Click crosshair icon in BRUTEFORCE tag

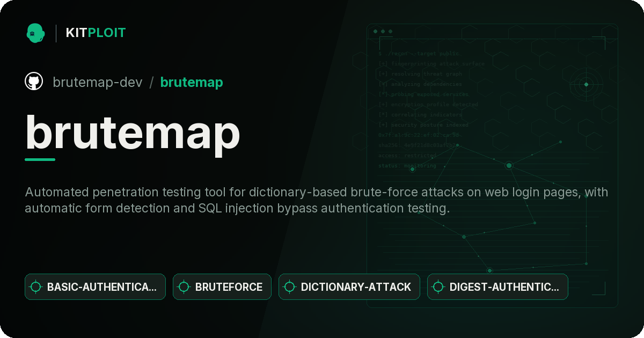click(x=184, y=287)
